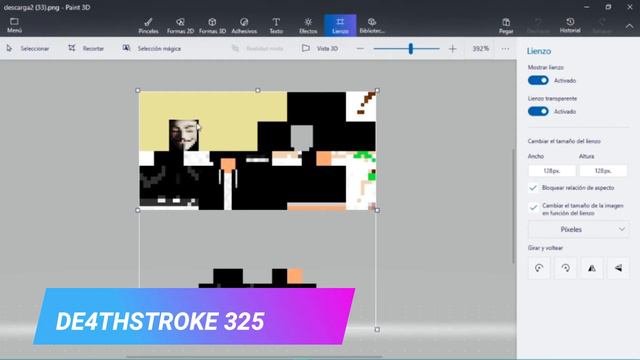Uncheck Cambiar el tamaño de la imagen

pyautogui.click(x=533, y=207)
